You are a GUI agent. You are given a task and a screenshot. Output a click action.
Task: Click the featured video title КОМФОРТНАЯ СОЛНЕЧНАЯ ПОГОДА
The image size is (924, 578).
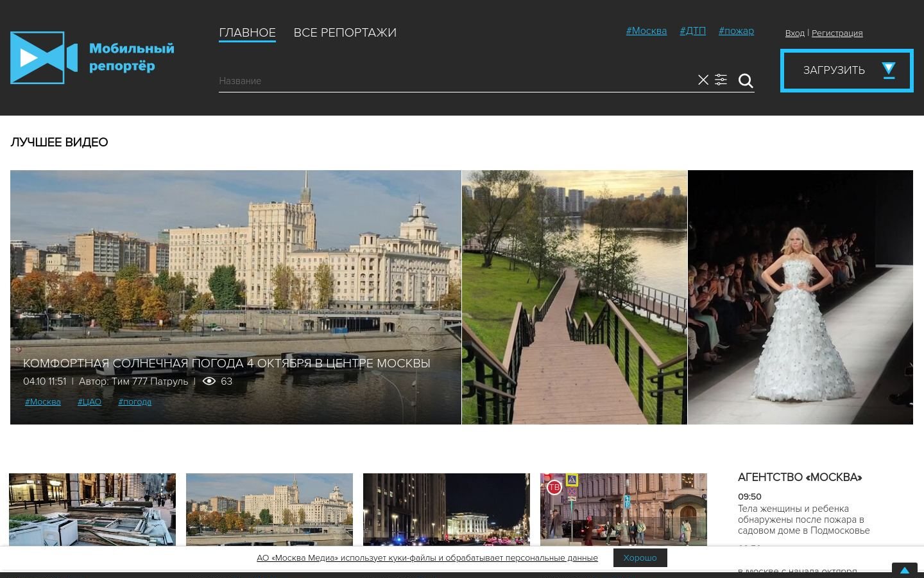click(227, 363)
